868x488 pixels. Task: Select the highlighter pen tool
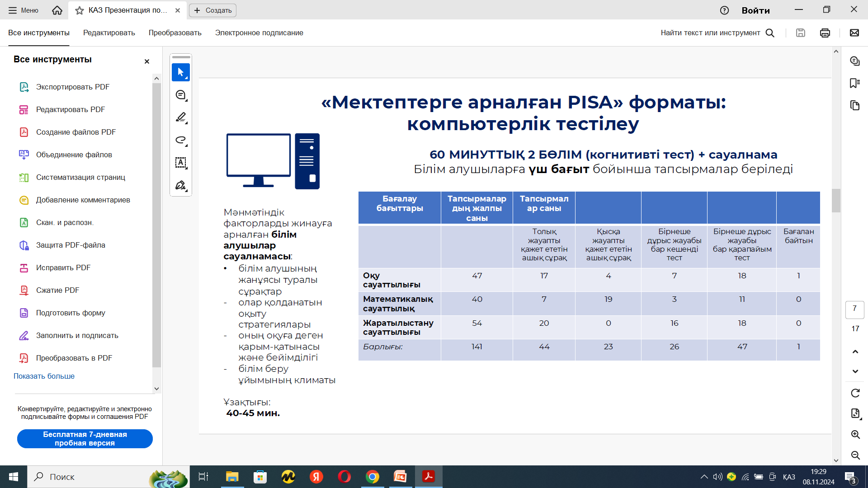pos(180,117)
